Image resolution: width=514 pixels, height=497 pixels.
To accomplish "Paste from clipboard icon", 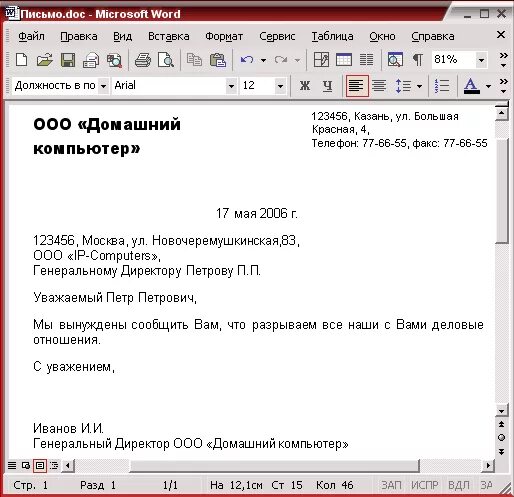I will pyautogui.click(x=218, y=60).
